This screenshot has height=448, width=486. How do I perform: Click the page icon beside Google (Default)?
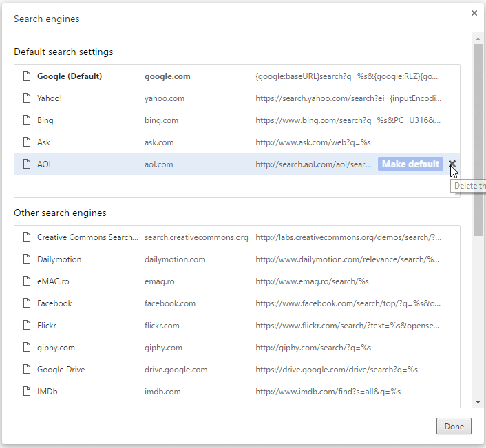[x=27, y=76]
